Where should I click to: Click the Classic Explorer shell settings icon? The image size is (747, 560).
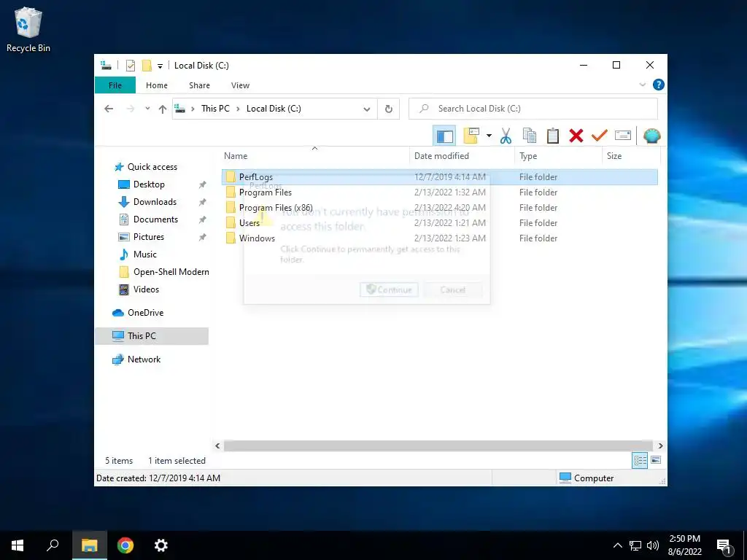651,136
